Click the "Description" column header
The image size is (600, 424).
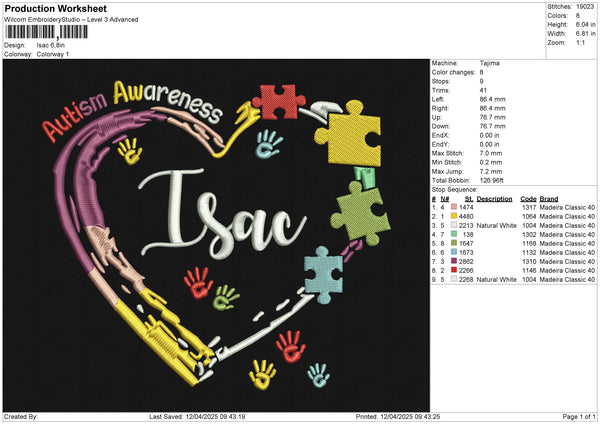(x=494, y=199)
